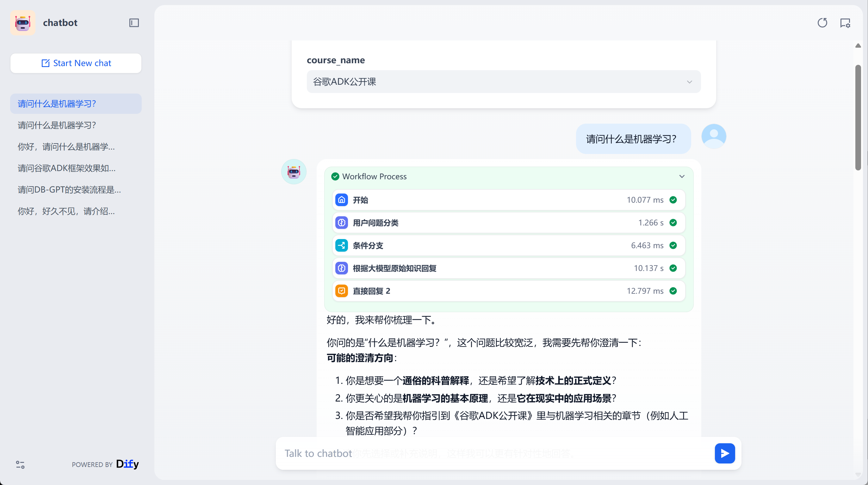Screen dimensions: 868x485
Task: Expand the 根据大模型原始知识回复 step row
Action: (x=508, y=268)
